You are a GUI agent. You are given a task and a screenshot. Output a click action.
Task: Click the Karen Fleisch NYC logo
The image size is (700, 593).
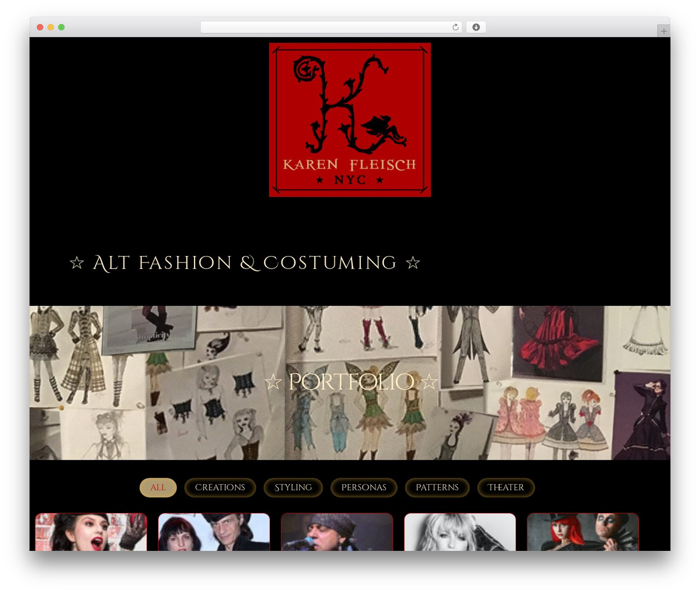pyautogui.click(x=350, y=120)
